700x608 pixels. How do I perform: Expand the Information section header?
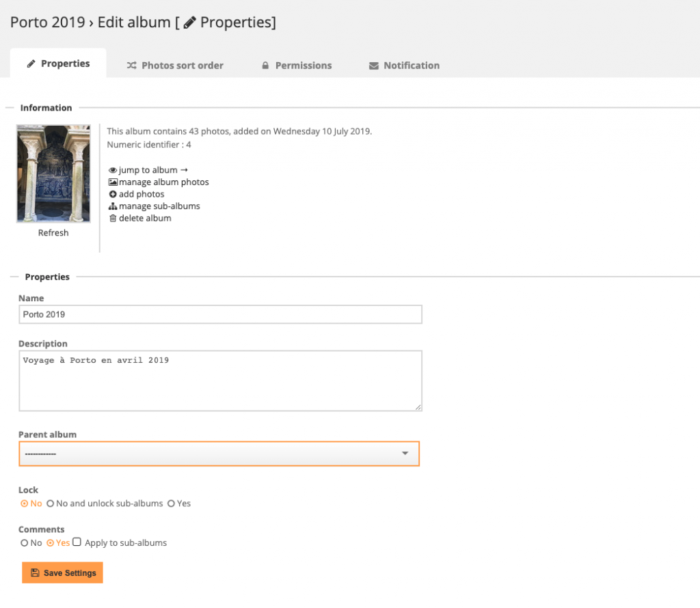(x=46, y=107)
